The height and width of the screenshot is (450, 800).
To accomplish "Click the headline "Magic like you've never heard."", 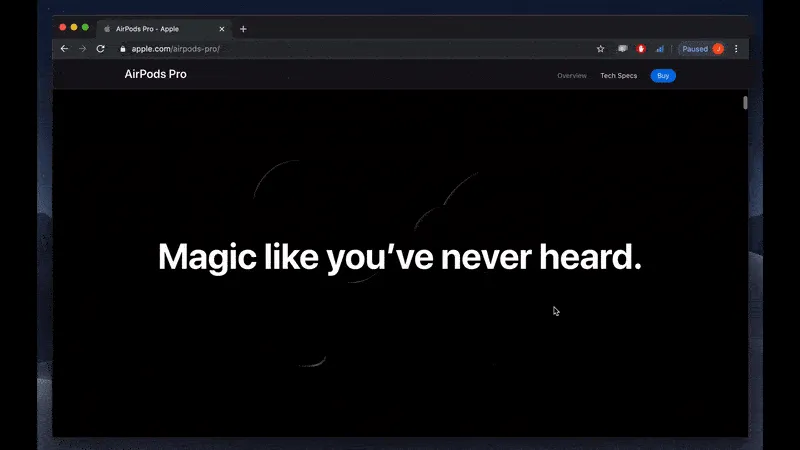I will (x=400, y=257).
